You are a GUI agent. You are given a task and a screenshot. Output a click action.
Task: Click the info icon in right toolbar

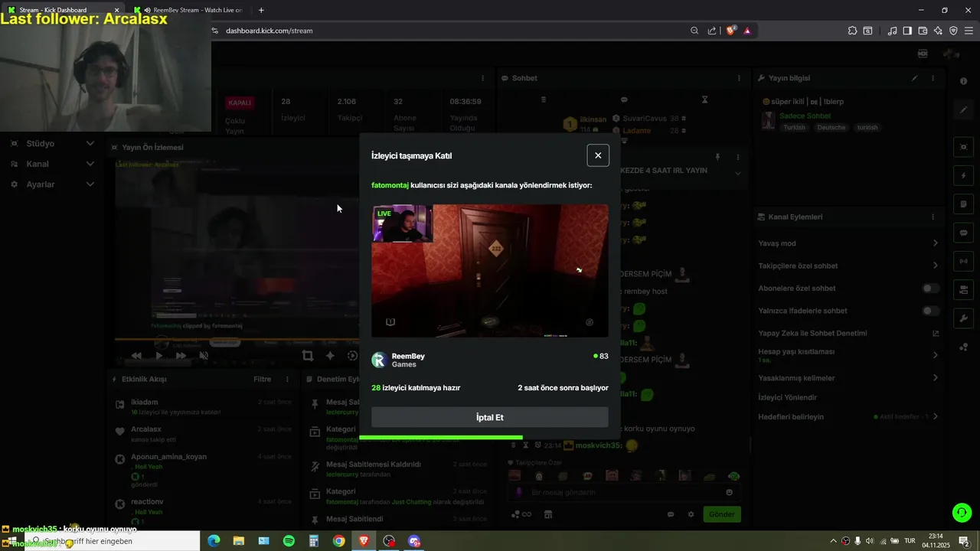click(963, 81)
